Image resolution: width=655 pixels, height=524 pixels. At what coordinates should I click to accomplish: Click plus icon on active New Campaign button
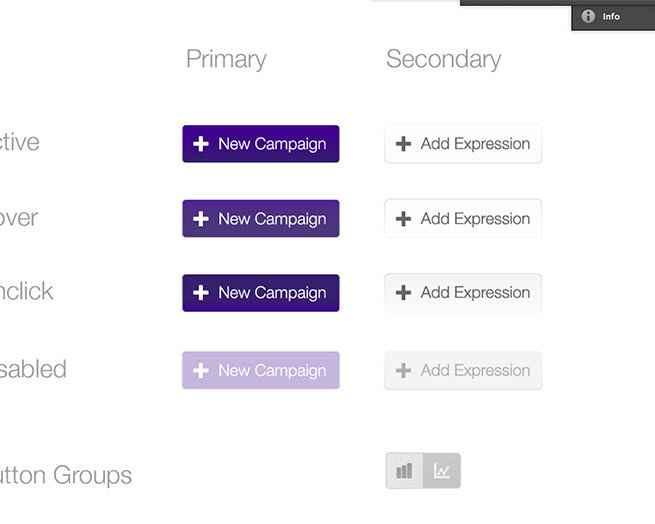pos(201,144)
